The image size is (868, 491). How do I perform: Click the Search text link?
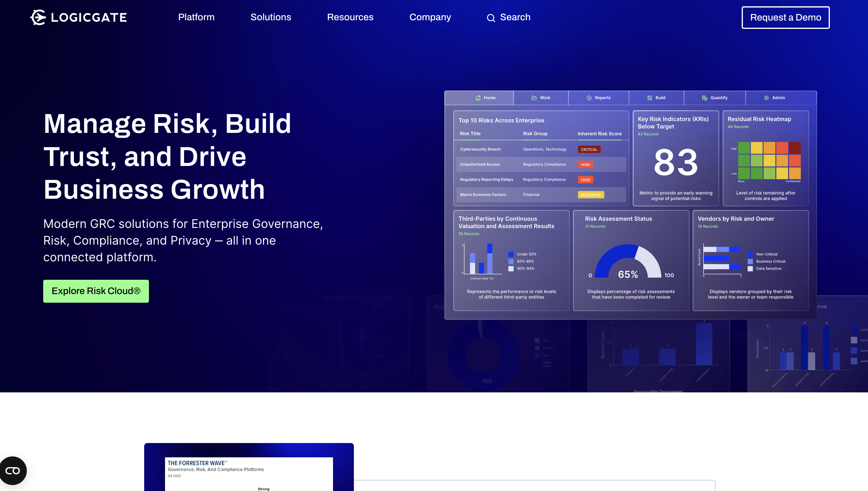pyautogui.click(x=515, y=17)
